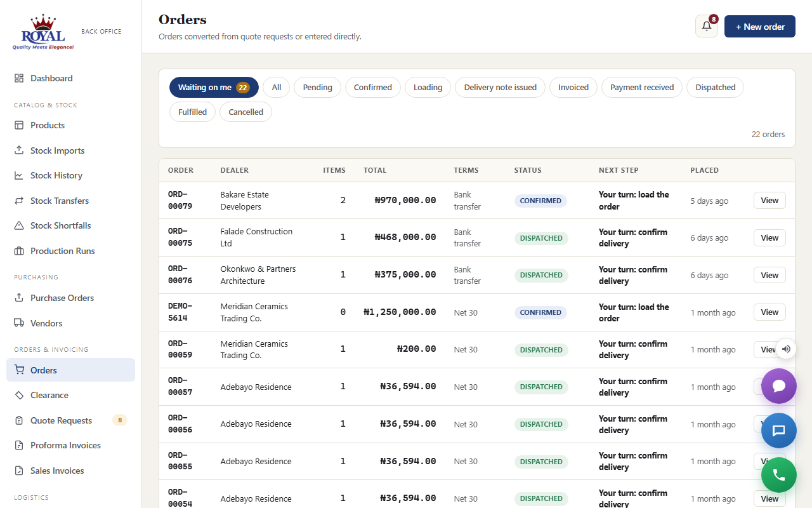Filter orders by Invoiced

coord(573,88)
